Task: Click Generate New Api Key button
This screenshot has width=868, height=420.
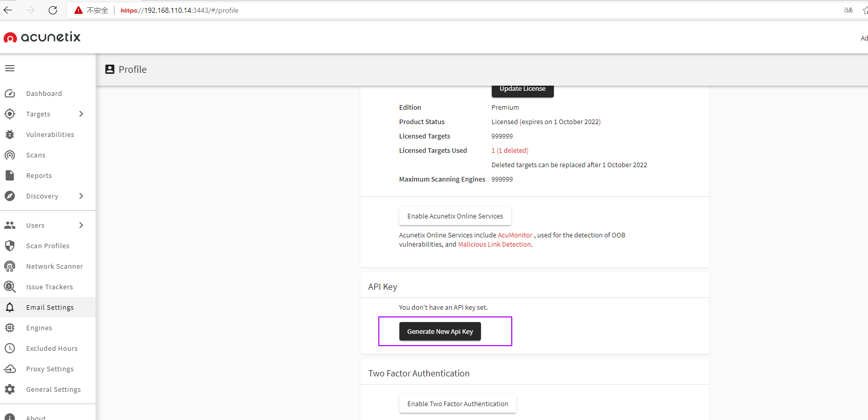Action: pyautogui.click(x=440, y=331)
